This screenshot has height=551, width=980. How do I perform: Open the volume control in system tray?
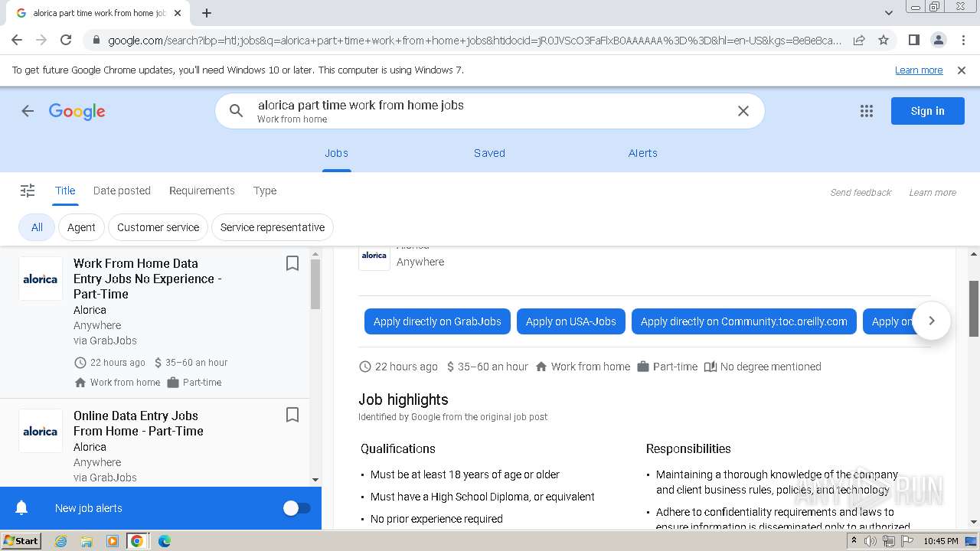pos(871,541)
